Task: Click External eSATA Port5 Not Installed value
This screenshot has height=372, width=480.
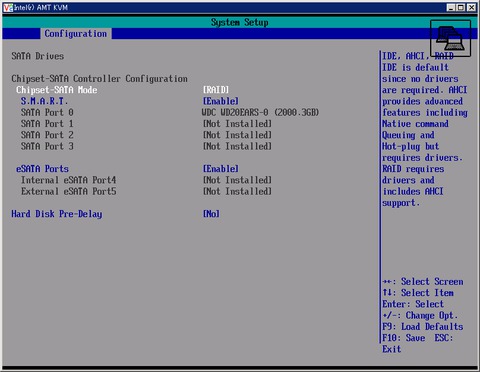Action: (x=237, y=191)
